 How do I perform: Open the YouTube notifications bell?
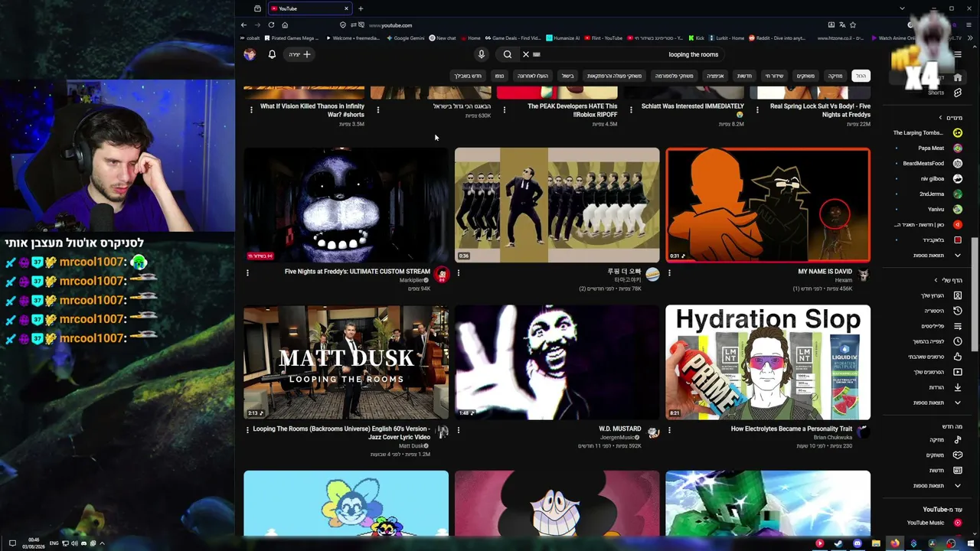[272, 54]
